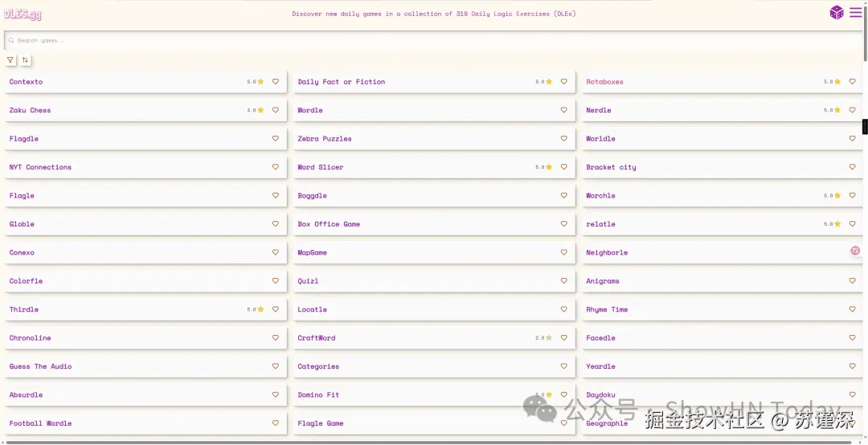868x445 pixels.
Task: Click heart icon on MapGame
Action: pyautogui.click(x=563, y=252)
